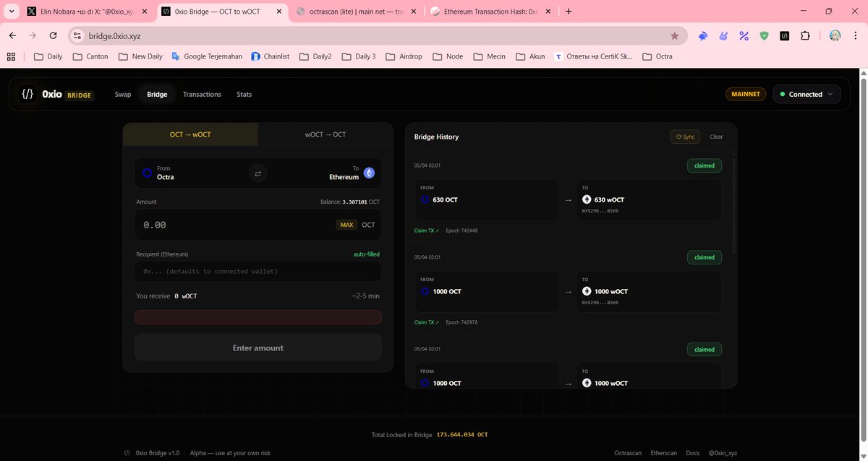Click the browser address bar
This screenshot has width=868, height=461.
pos(377,35)
